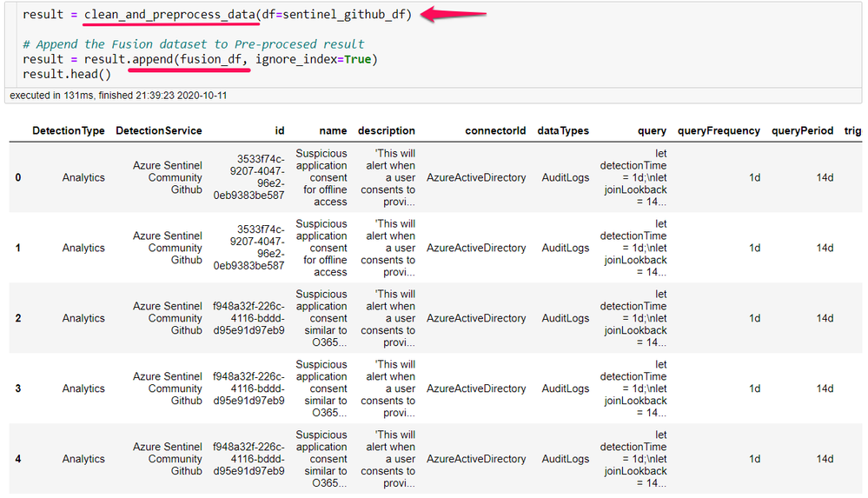Click the result.head() code line
This screenshot has width=868, height=498.
click(67, 74)
